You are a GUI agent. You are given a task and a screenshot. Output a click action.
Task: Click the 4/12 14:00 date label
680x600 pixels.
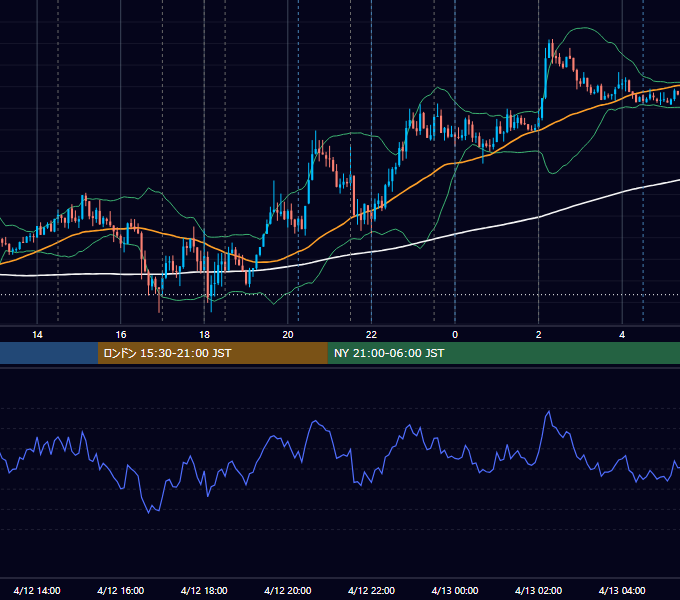tap(37, 590)
